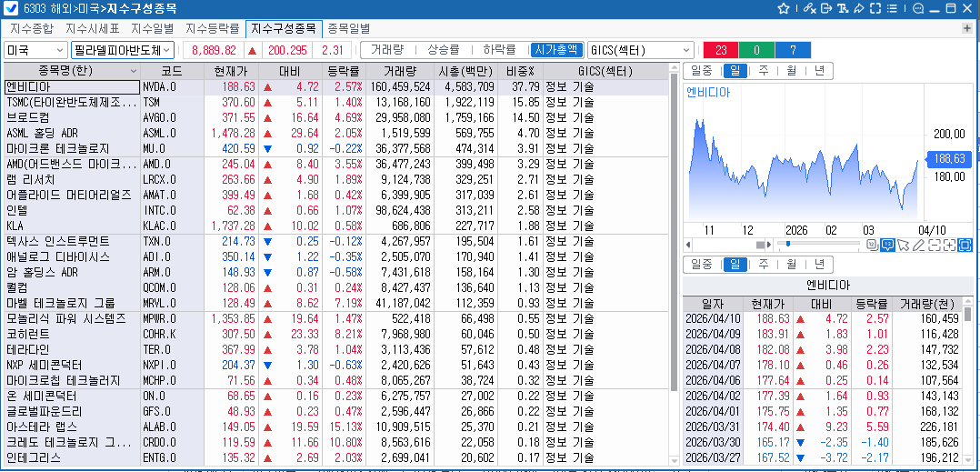Select the 코히런트 stock row
The image size is (980, 472).
[336, 334]
